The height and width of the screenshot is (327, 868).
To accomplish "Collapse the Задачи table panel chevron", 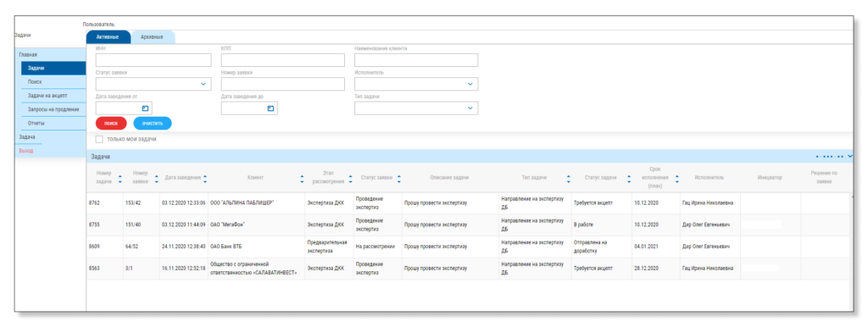I will click(850, 157).
